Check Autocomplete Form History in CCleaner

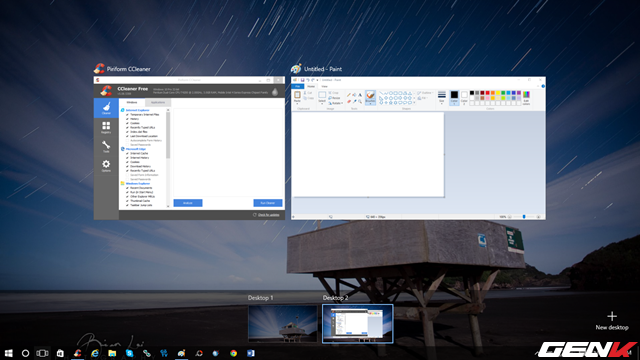pyautogui.click(x=127, y=140)
